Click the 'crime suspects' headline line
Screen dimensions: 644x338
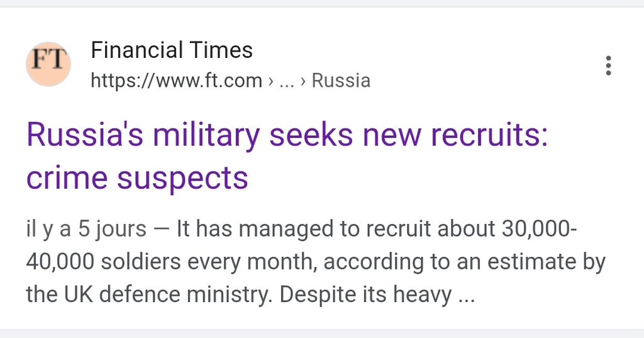pos(137,179)
